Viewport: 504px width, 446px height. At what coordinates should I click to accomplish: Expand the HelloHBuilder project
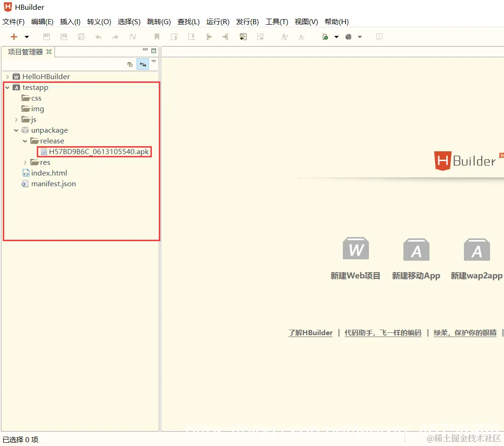pos(7,77)
